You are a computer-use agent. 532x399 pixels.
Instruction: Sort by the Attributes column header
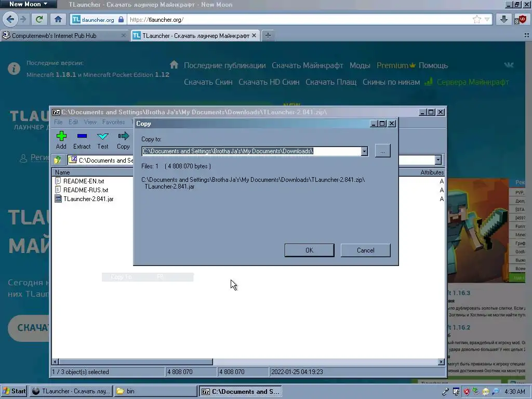(x=432, y=172)
